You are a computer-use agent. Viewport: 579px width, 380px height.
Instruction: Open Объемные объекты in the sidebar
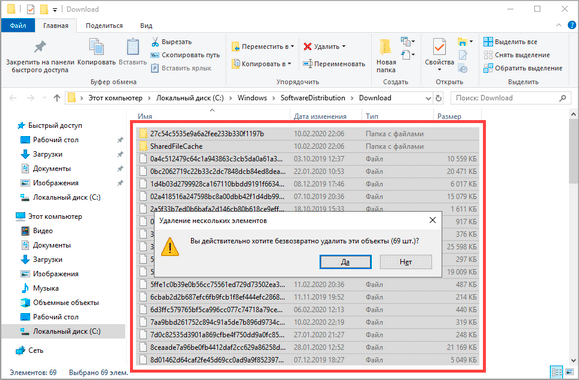point(60,302)
